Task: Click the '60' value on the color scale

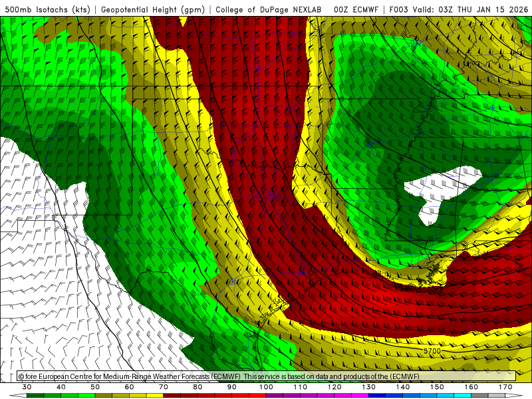Action: (129, 387)
